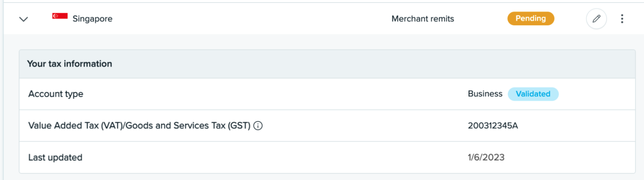Screen dimensions: 644x180
Task: Click the Business account type value
Action: [x=485, y=94]
